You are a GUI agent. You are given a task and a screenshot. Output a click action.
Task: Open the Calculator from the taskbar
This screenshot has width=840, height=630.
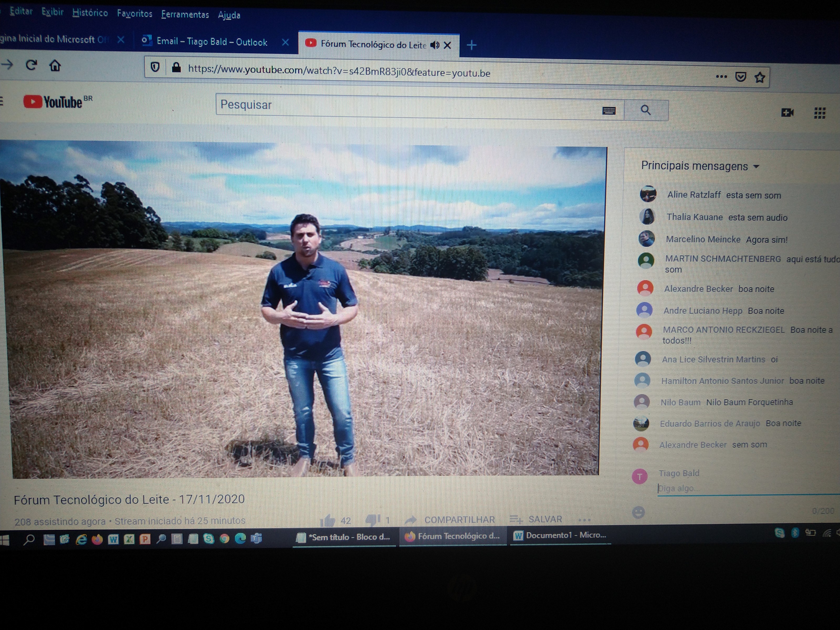pos(177,539)
